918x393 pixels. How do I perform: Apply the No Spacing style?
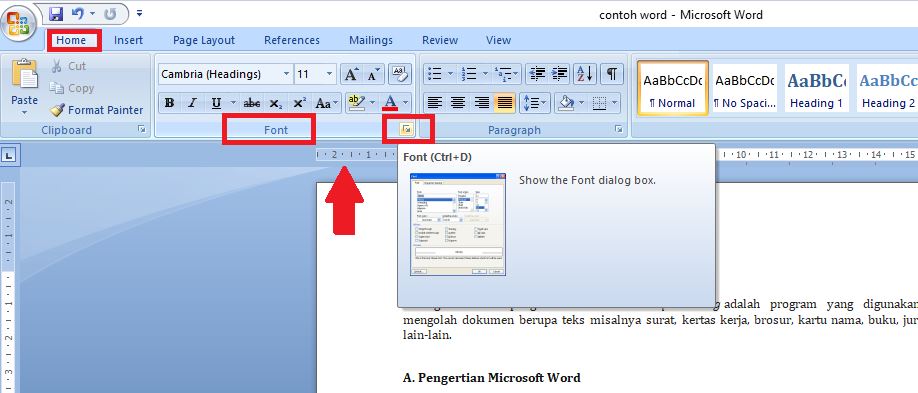[x=745, y=88]
